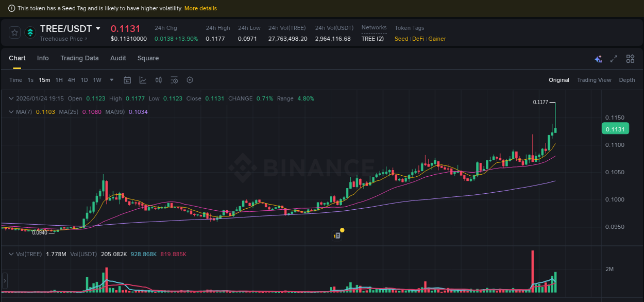Open the chart interval dropdown arrow
The image size is (644, 302).
click(111, 80)
